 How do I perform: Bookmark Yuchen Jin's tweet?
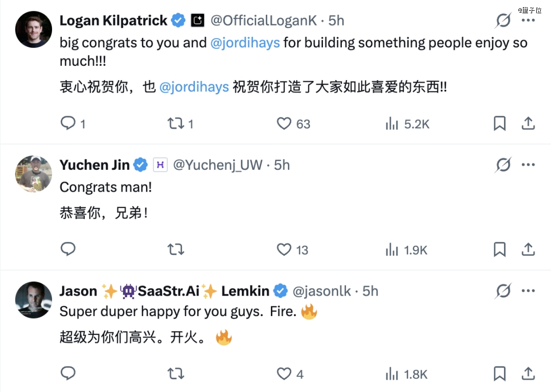click(499, 250)
